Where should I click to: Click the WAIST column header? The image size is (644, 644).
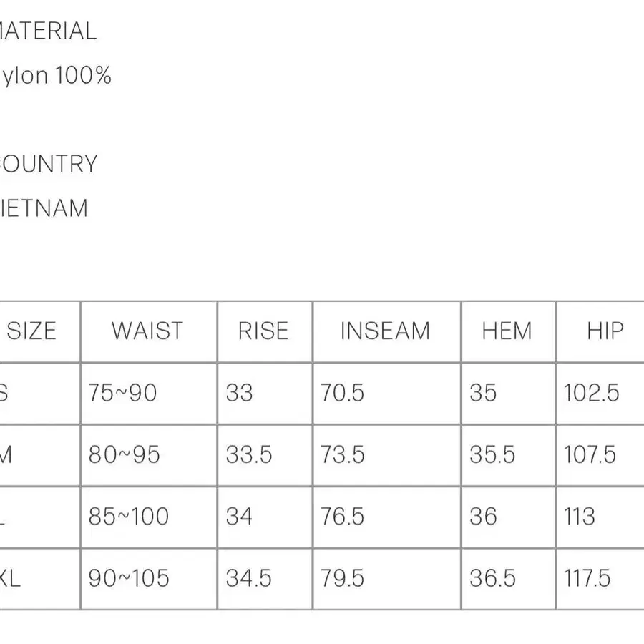click(x=147, y=331)
